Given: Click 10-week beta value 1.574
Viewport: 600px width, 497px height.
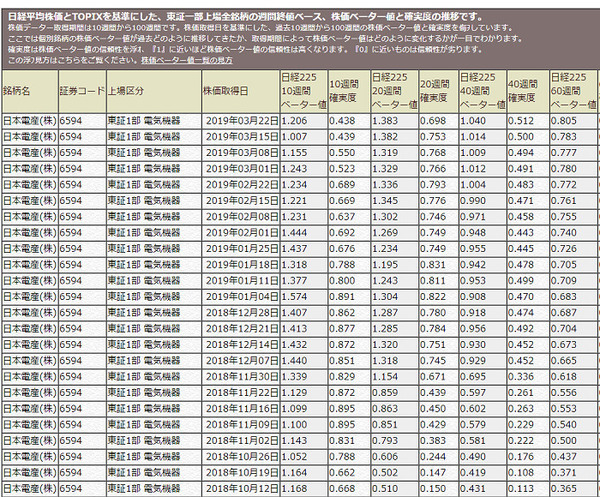Looking at the screenshot, I should click(304, 297).
